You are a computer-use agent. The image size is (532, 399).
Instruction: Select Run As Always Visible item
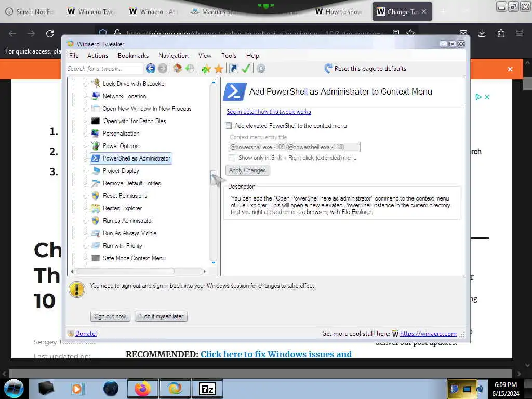(x=129, y=233)
